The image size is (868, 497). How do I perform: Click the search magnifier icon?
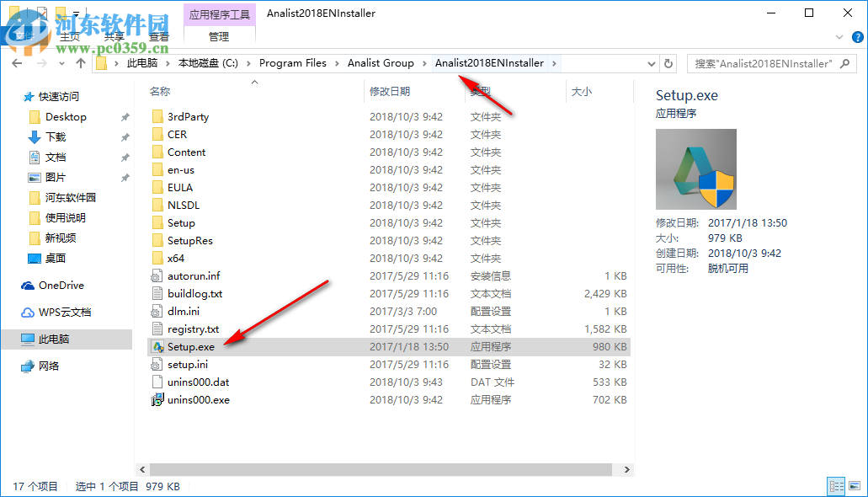(x=844, y=64)
